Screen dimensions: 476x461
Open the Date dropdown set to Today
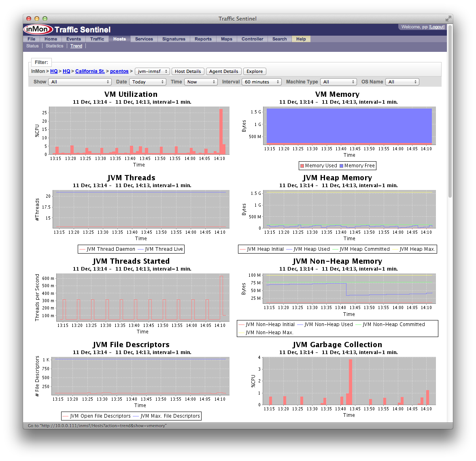147,82
